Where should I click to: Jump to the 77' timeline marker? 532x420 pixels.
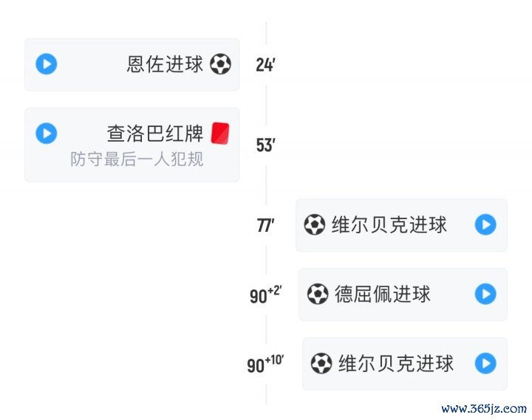pos(265,226)
